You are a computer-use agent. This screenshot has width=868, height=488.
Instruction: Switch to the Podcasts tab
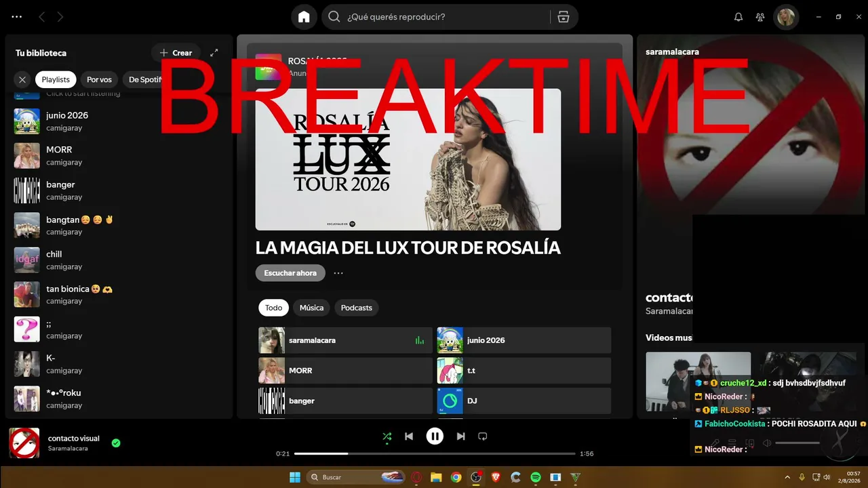point(357,308)
